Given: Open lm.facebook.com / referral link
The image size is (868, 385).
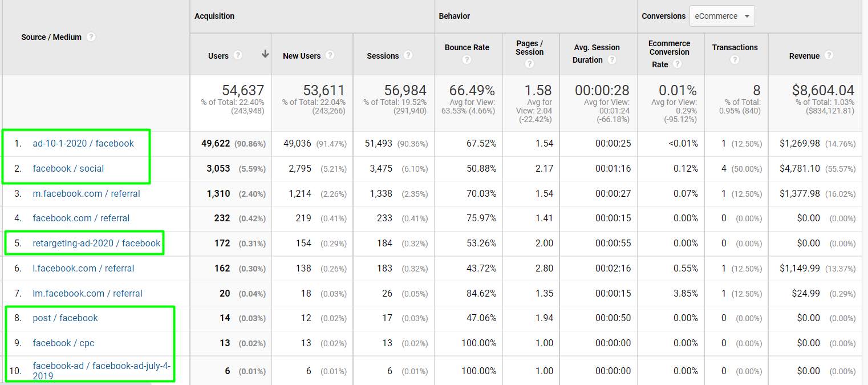Looking at the screenshot, I should (87, 293).
